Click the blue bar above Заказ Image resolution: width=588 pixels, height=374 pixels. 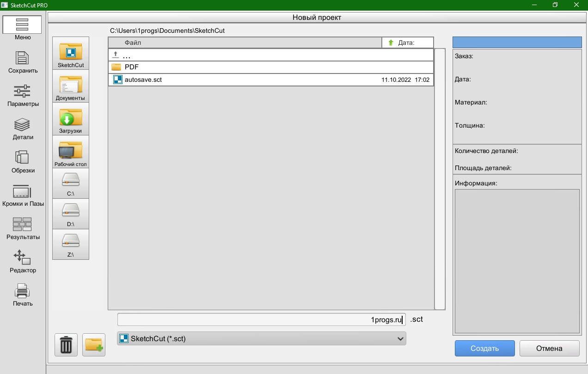point(517,43)
